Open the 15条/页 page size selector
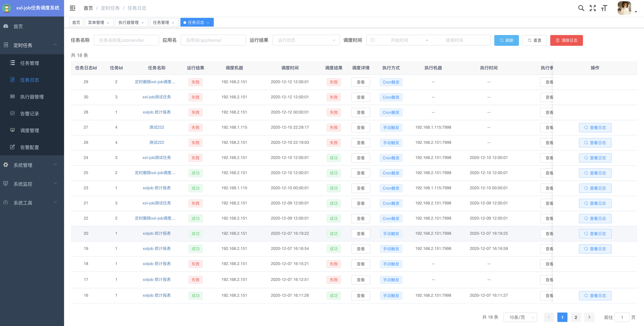Screen dimensions: 644x326 (520, 317)
